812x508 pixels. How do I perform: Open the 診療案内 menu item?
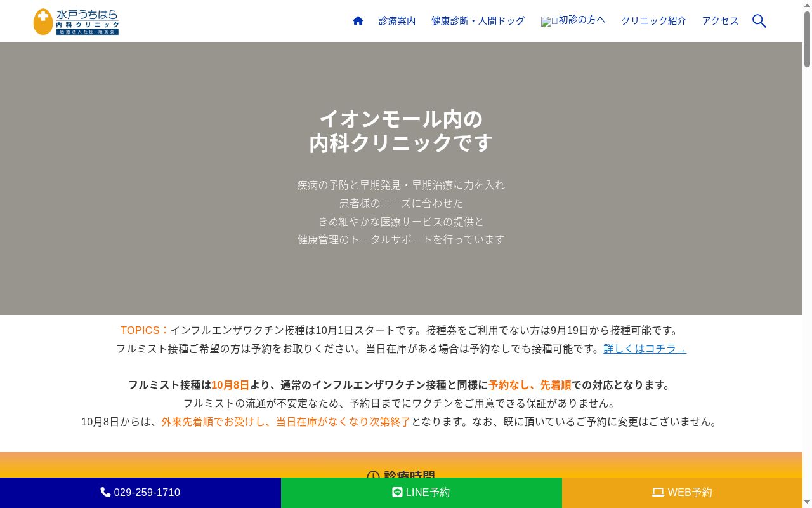pyautogui.click(x=397, y=21)
